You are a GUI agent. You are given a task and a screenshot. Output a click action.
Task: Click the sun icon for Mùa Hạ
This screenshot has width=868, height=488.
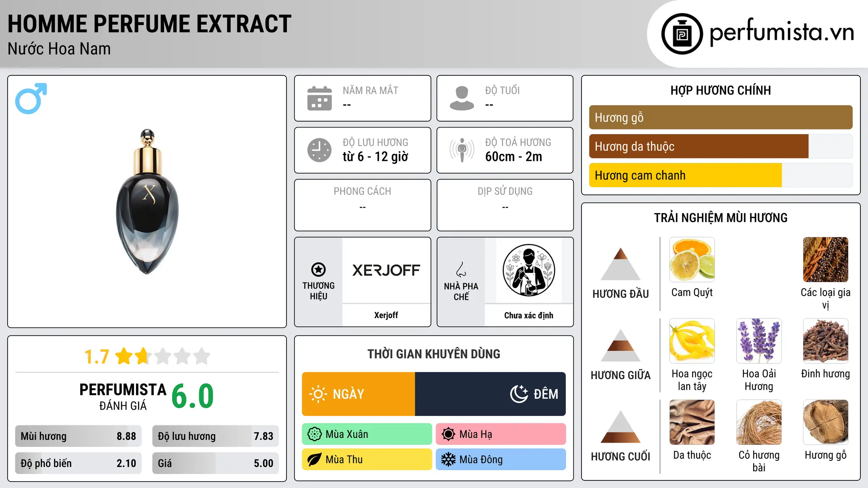pos(448,434)
